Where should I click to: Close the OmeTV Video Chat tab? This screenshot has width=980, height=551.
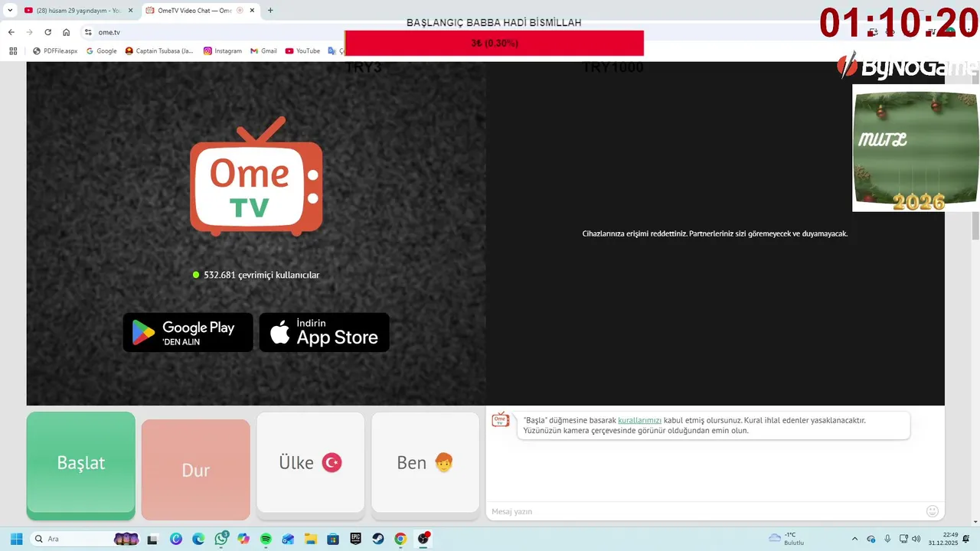tap(253, 11)
